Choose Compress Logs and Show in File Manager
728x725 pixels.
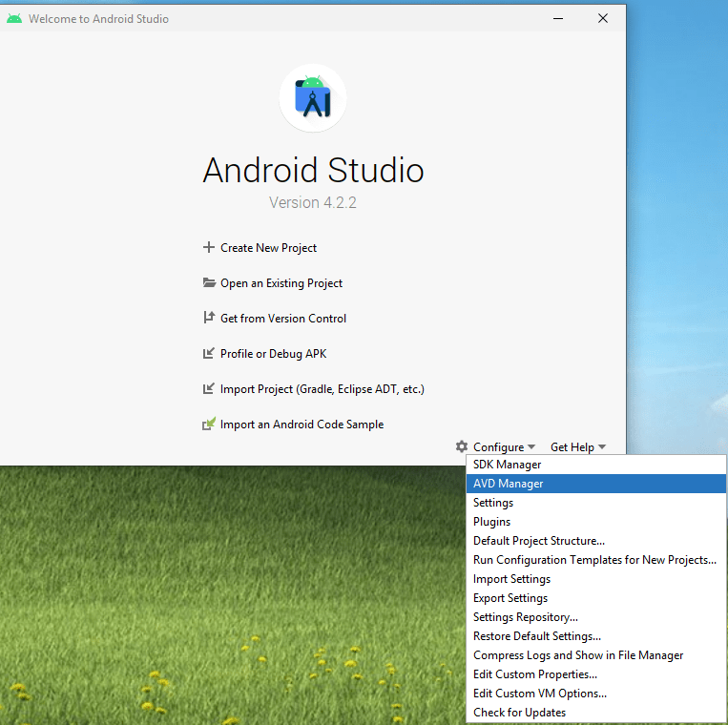tap(596, 655)
